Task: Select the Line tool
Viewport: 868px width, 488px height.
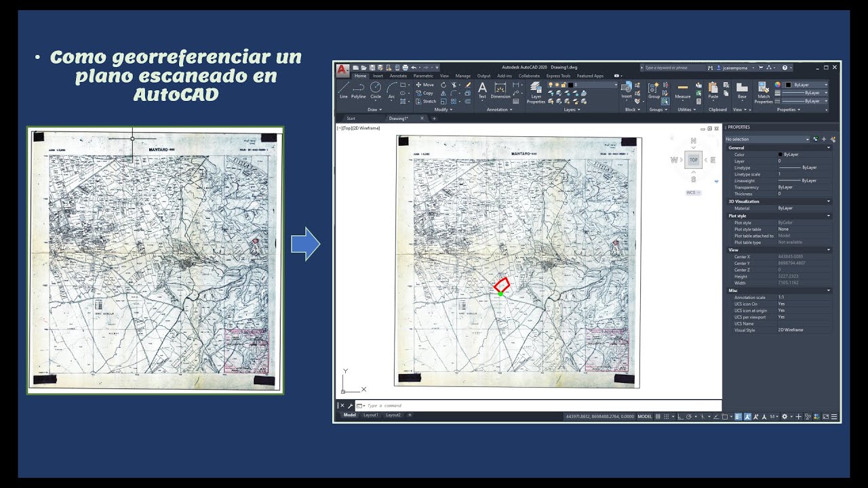Action: click(343, 89)
